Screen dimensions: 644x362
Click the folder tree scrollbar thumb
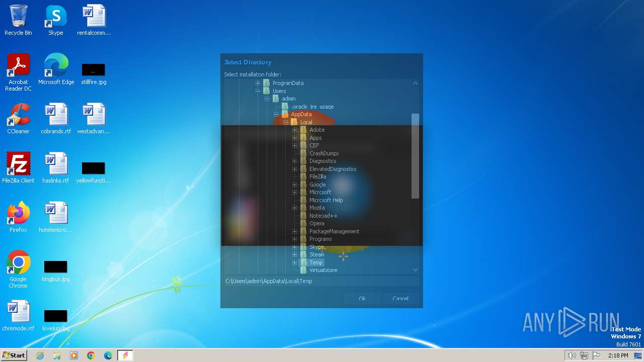(415, 156)
